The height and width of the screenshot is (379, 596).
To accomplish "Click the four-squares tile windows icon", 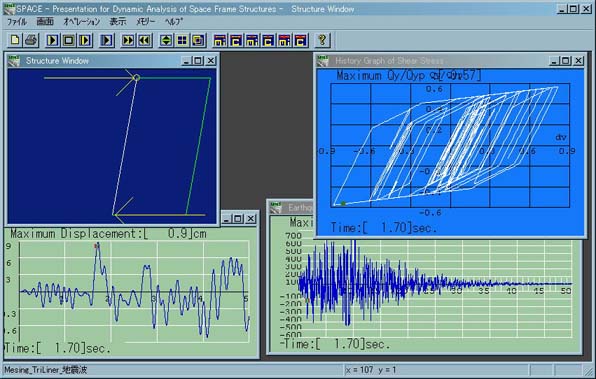I will pos(182,40).
